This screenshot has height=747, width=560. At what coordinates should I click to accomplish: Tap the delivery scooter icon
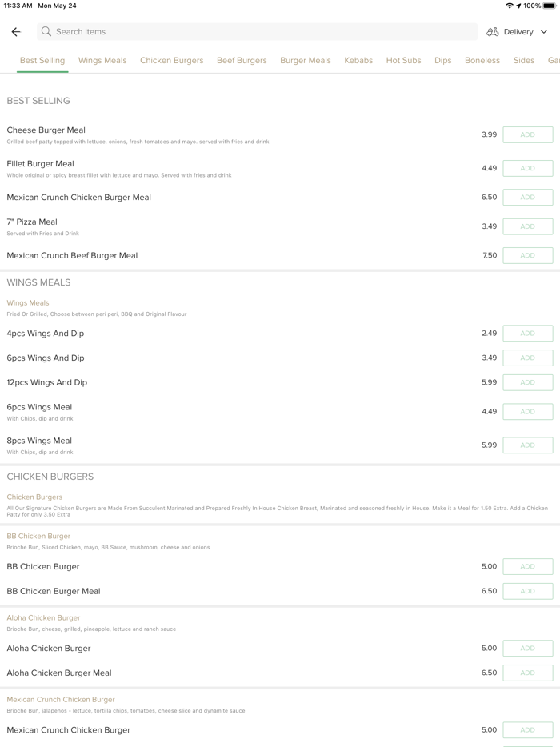[x=493, y=32]
